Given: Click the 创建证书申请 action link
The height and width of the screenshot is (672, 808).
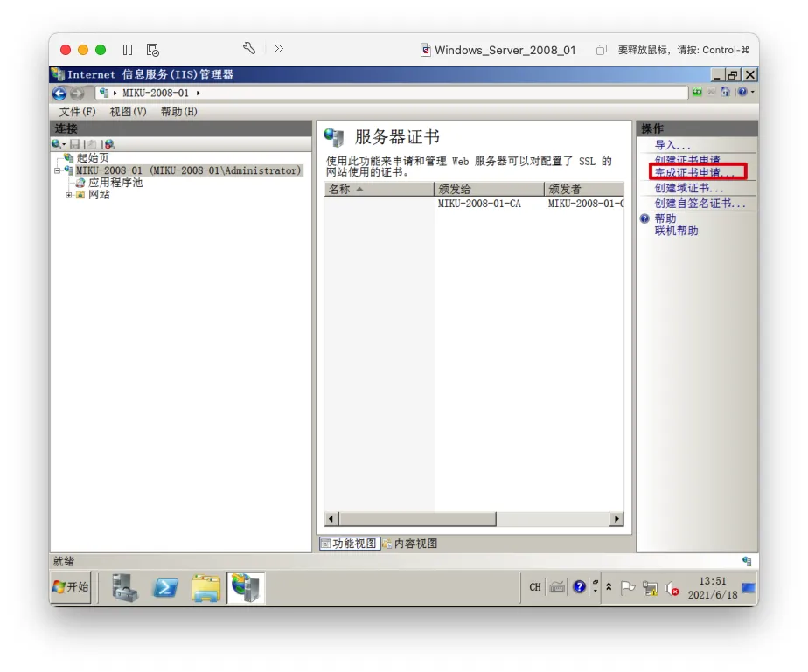Looking at the screenshot, I should click(687, 159).
